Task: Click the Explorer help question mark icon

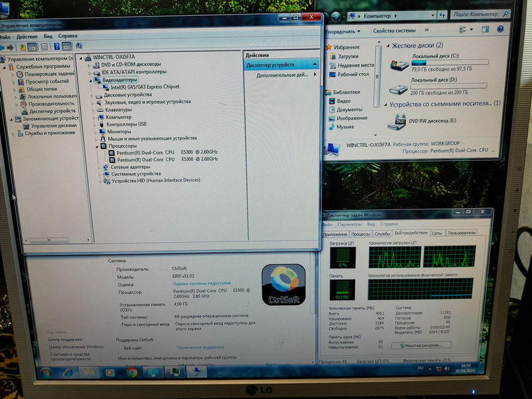Action: (500, 29)
